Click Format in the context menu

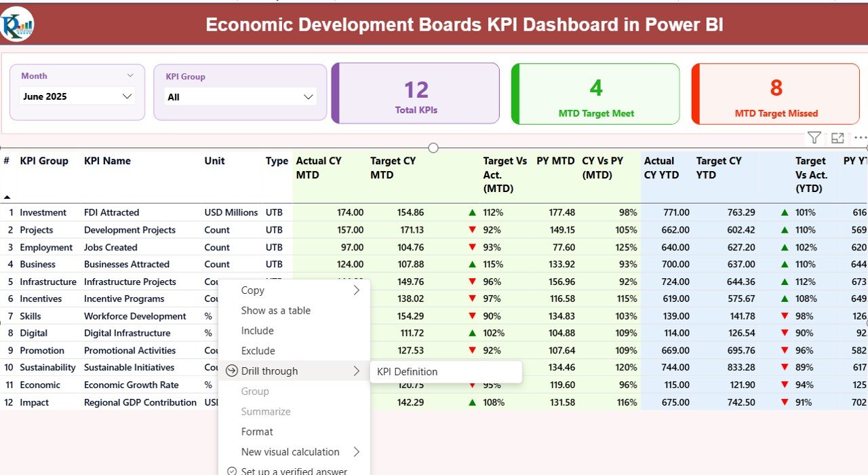[257, 432]
